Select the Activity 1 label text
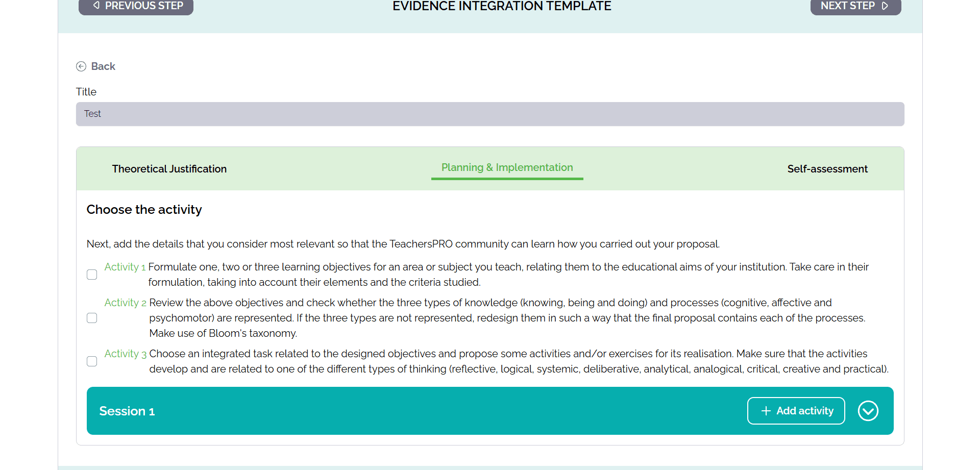 pos(125,266)
